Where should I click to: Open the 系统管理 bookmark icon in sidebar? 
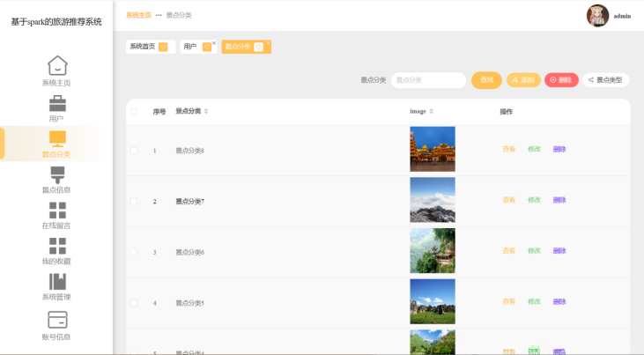pyautogui.click(x=57, y=282)
